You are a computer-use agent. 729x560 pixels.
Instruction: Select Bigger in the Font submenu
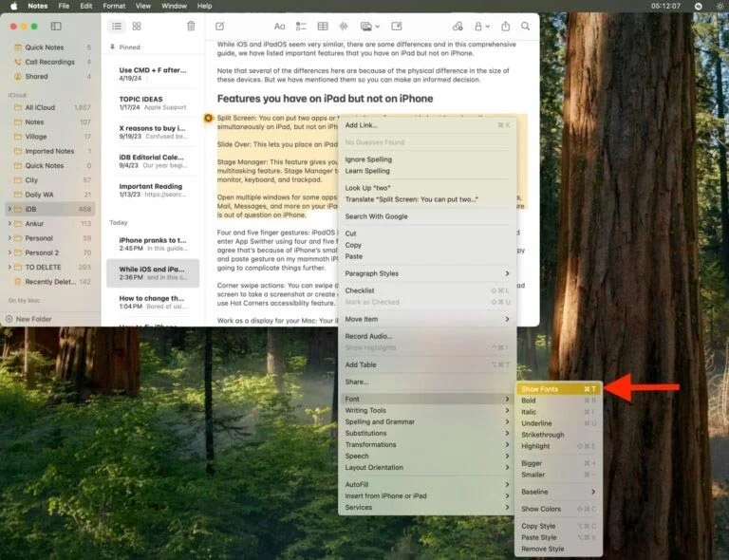point(558,463)
